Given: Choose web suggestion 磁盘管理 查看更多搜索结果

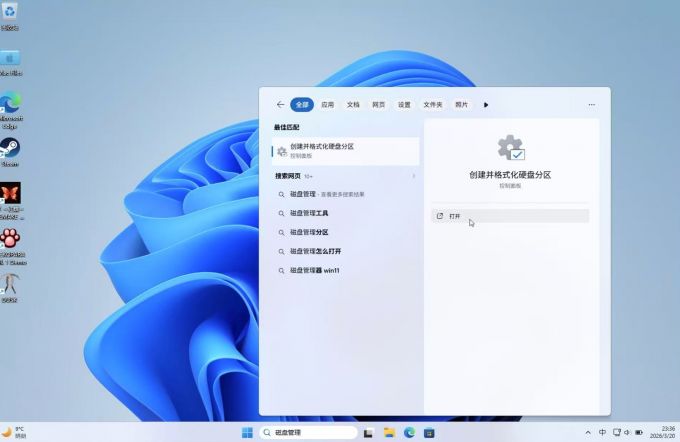Looking at the screenshot, I should point(346,194).
